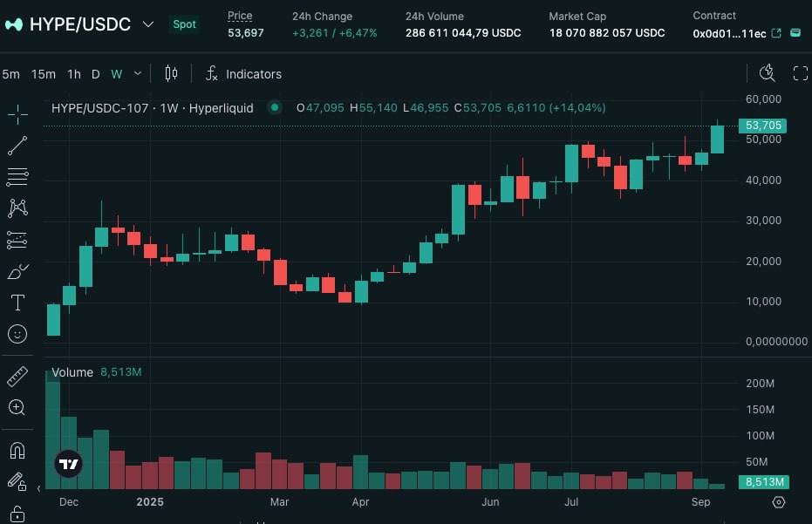Select the Text annotation tool
Viewport: 812px width, 524px height.
(17, 303)
